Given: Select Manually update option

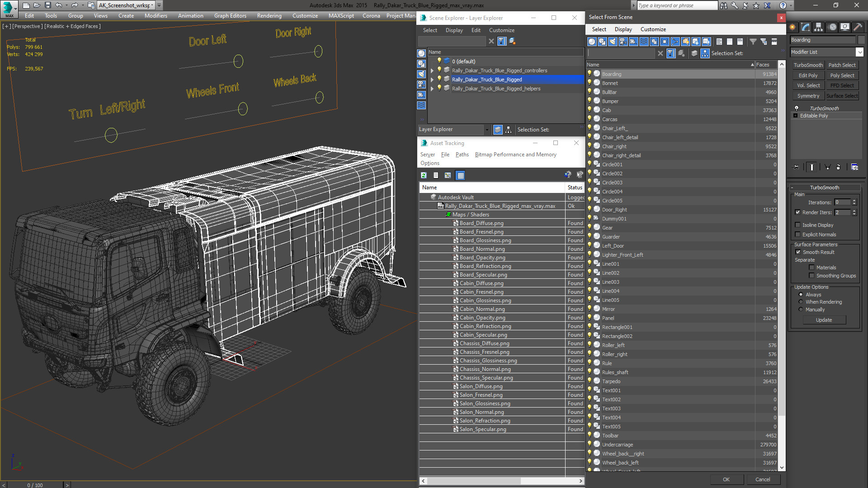Looking at the screenshot, I should coord(801,310).
